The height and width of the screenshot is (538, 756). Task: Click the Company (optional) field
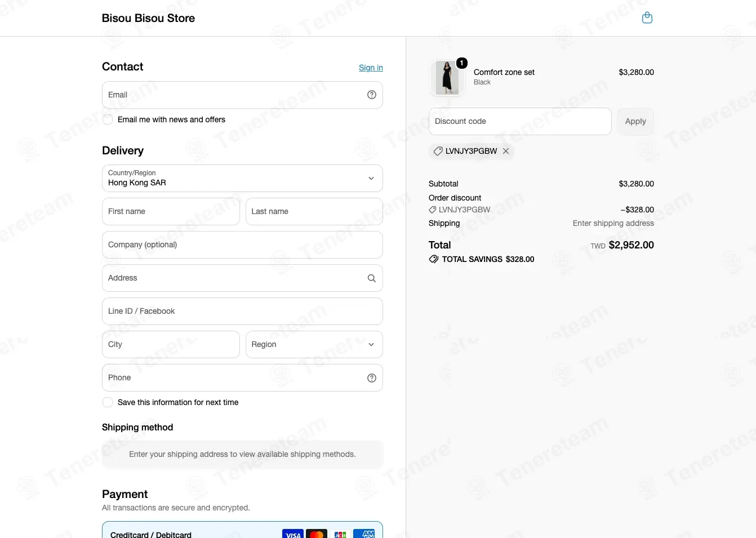point(242,245)
